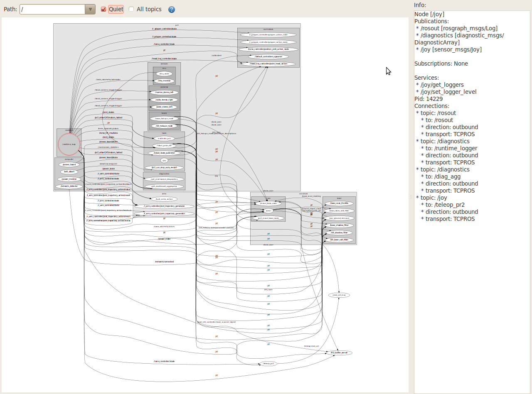Click the /joy node in tools group
Screen dimensions: 532x394
[x=164, y=160]
